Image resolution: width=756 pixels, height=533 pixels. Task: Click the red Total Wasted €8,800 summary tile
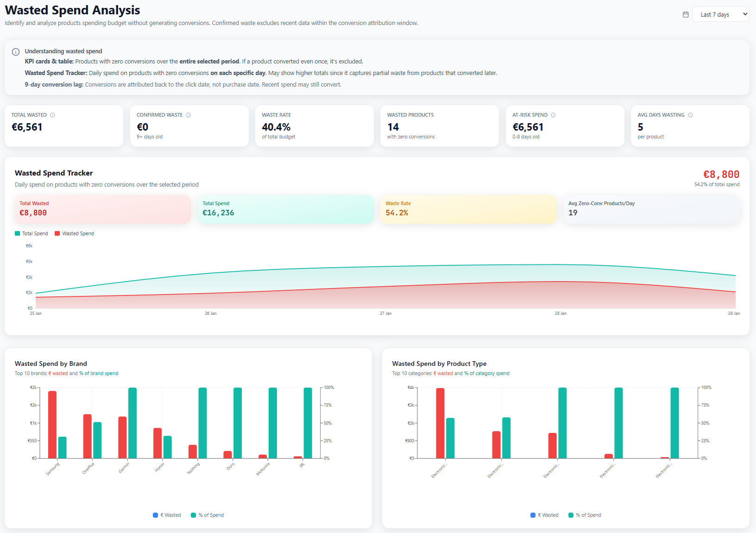102,209
